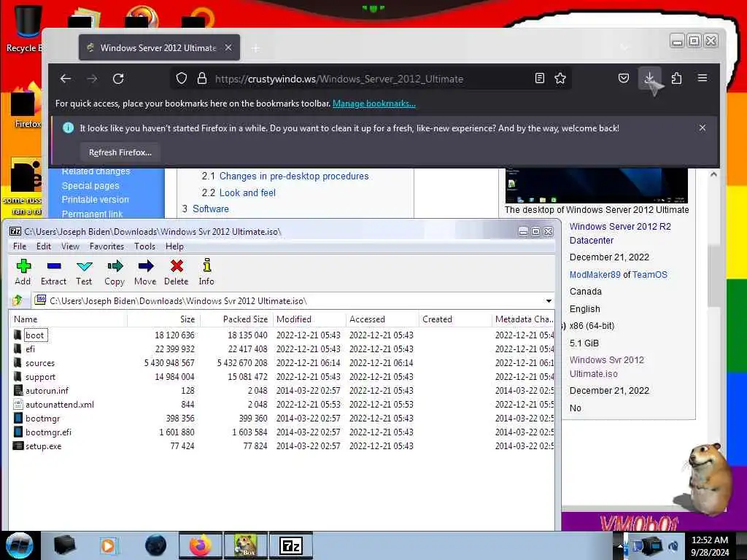Click Windows Svr 2012 Ultimate.iso link
Screen dimensions: 747x560
click(606, 367)
